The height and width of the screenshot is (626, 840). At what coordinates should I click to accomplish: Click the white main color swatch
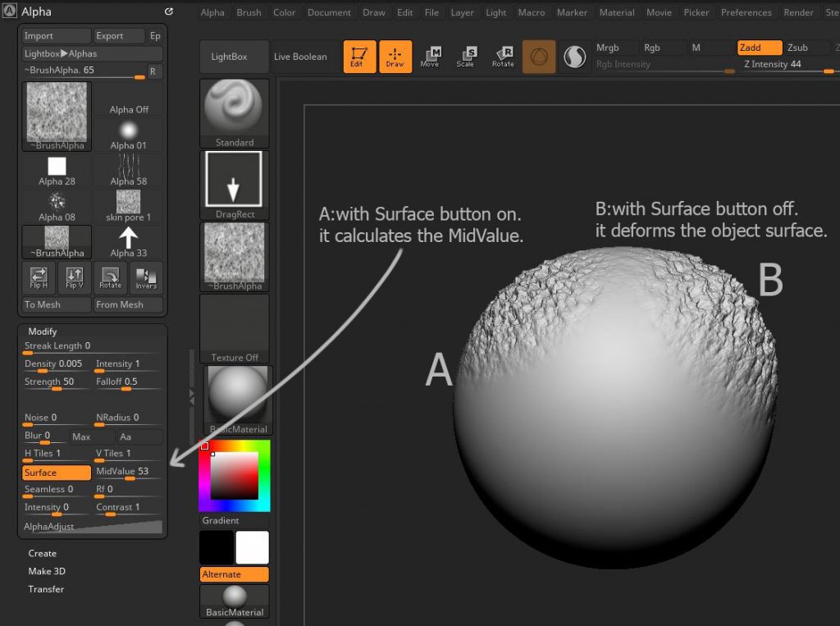point(253,547)
